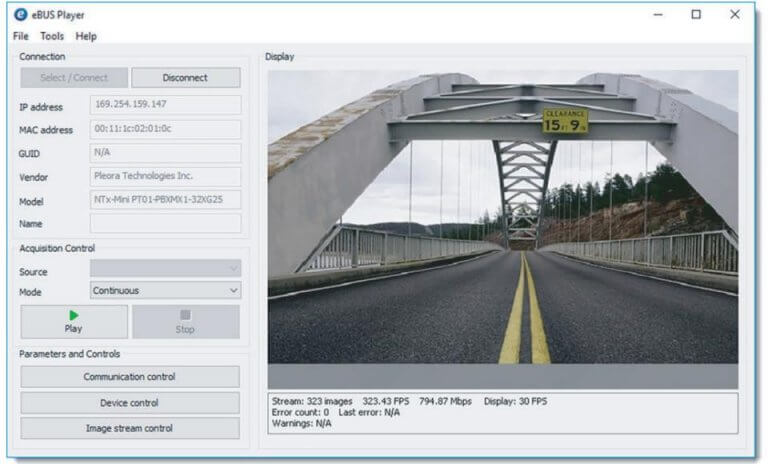Click the Select / Connect button
The width and height of the screenshot is (768, 464).
[x=74, y=78]
